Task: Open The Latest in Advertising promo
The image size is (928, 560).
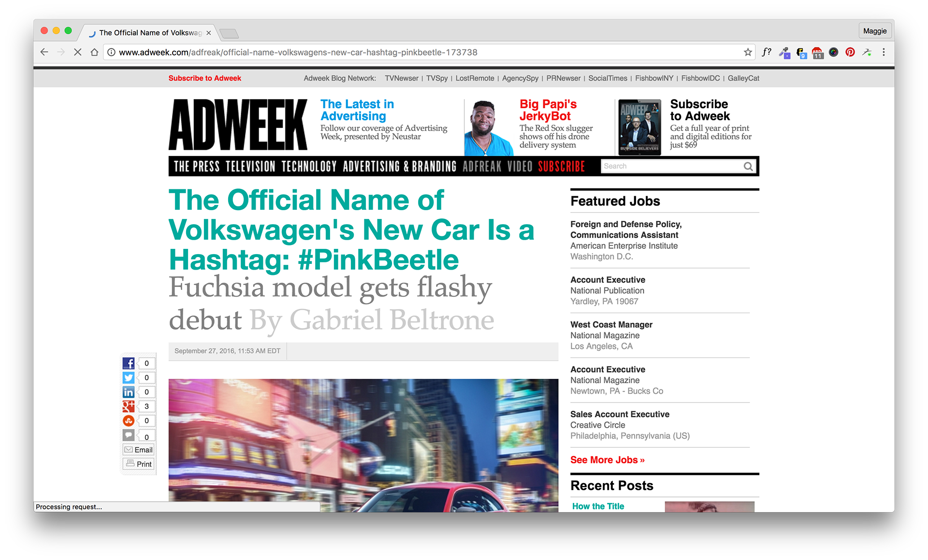Action: (357, 110)
